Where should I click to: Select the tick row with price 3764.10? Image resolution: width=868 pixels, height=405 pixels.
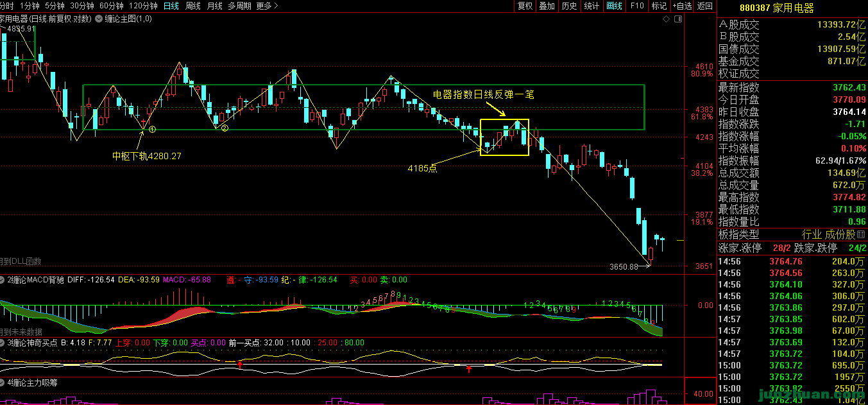click(x=792, y=284)
